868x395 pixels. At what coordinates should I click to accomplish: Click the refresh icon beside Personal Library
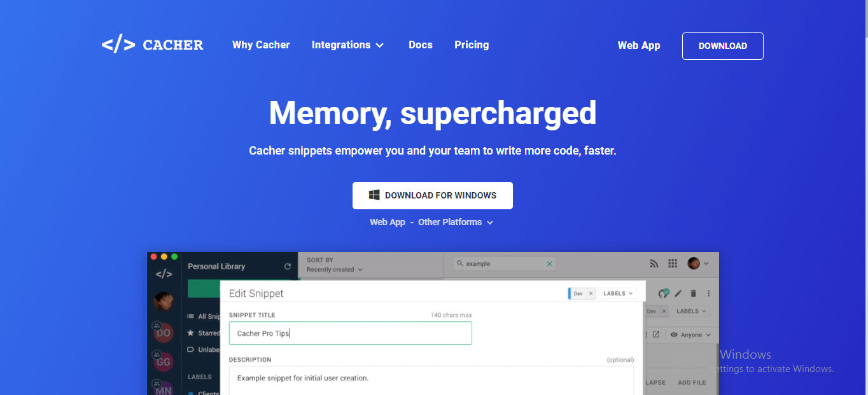coord(288,267)
